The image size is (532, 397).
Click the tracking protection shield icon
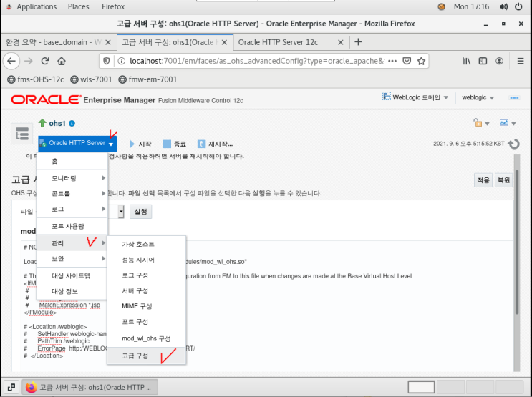pyautogui.click(x=107, y=61)
